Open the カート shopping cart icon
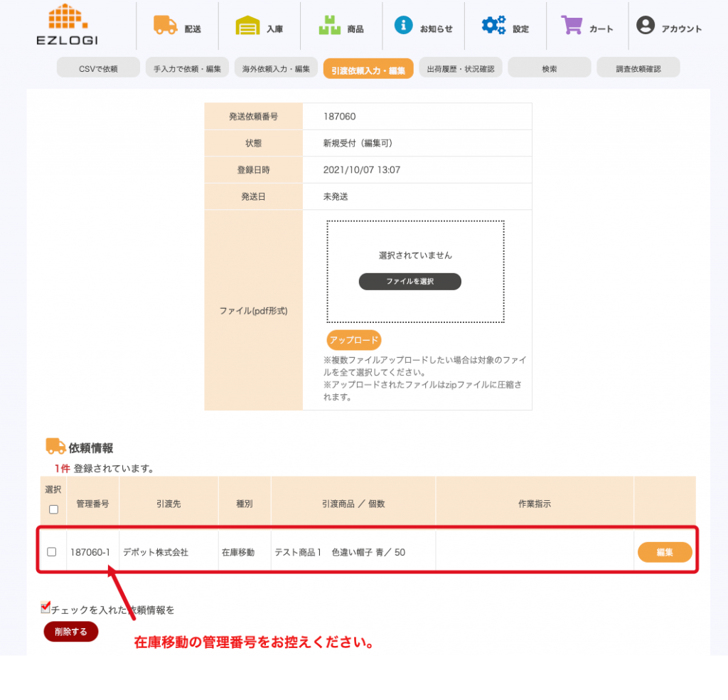 point(572,25)
